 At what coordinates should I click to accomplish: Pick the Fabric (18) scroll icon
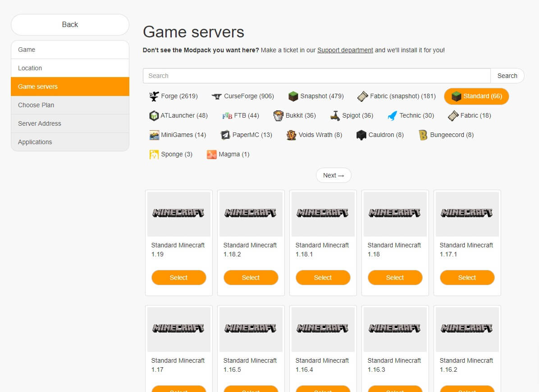pos(453,116)
